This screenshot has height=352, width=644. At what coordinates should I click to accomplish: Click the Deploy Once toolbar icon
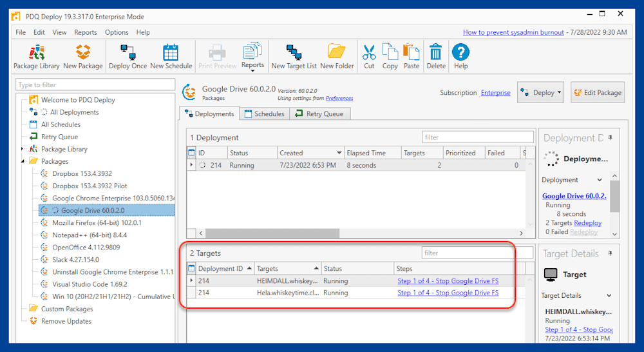(128, 57)
